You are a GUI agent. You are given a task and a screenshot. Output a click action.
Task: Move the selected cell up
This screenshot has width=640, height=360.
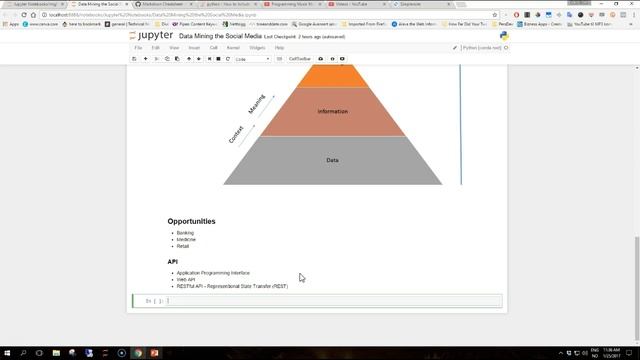tap(189, 59)
